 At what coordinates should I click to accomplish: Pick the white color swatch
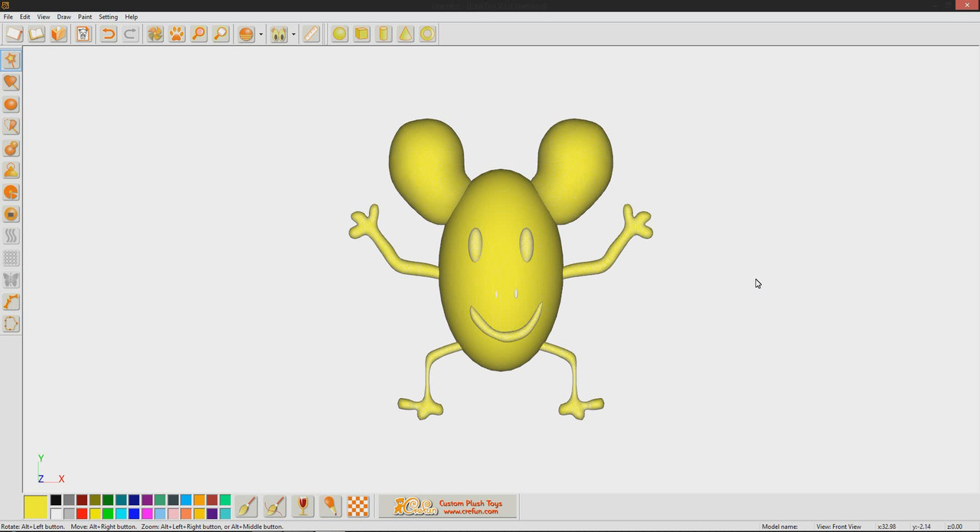pos(56,514)
